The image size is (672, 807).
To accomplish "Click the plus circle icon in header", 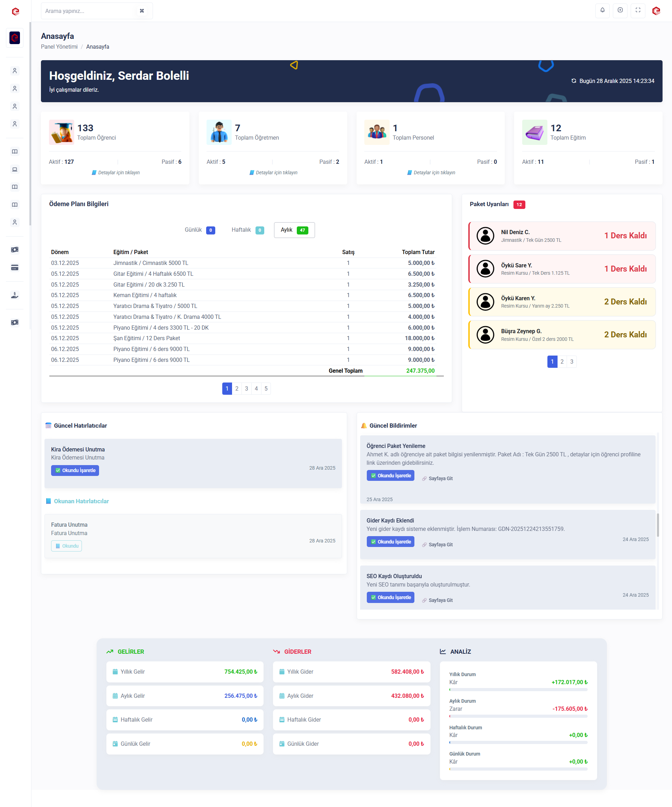I will click(x=620, y=10).
